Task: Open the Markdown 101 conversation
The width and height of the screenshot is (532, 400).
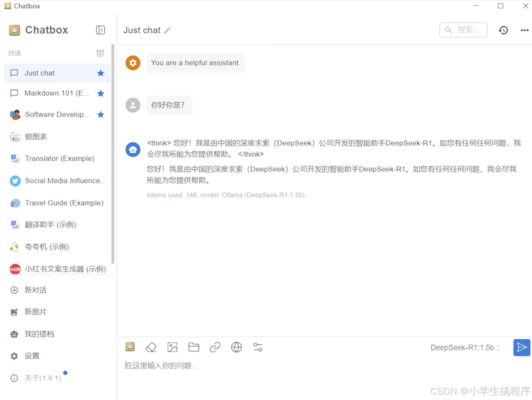Action: 57,93
